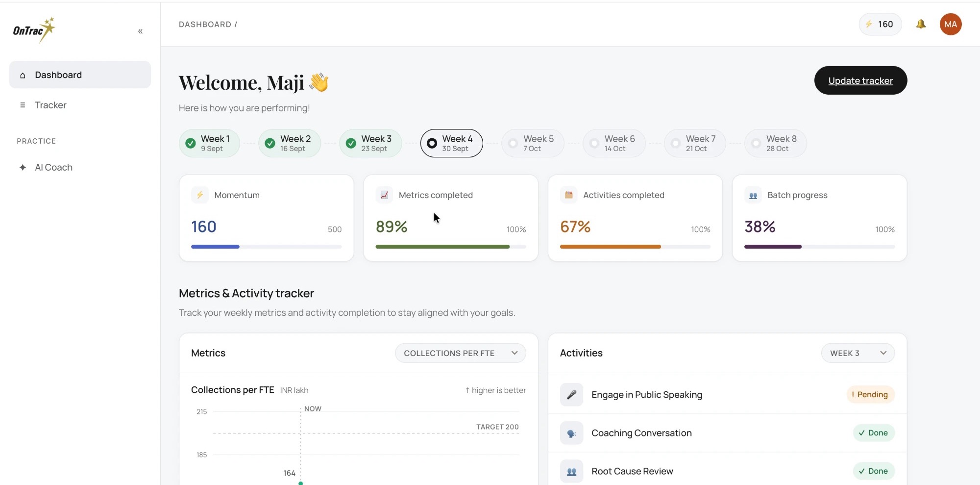Click the Metrics completed chart icon

pos(384,195)
